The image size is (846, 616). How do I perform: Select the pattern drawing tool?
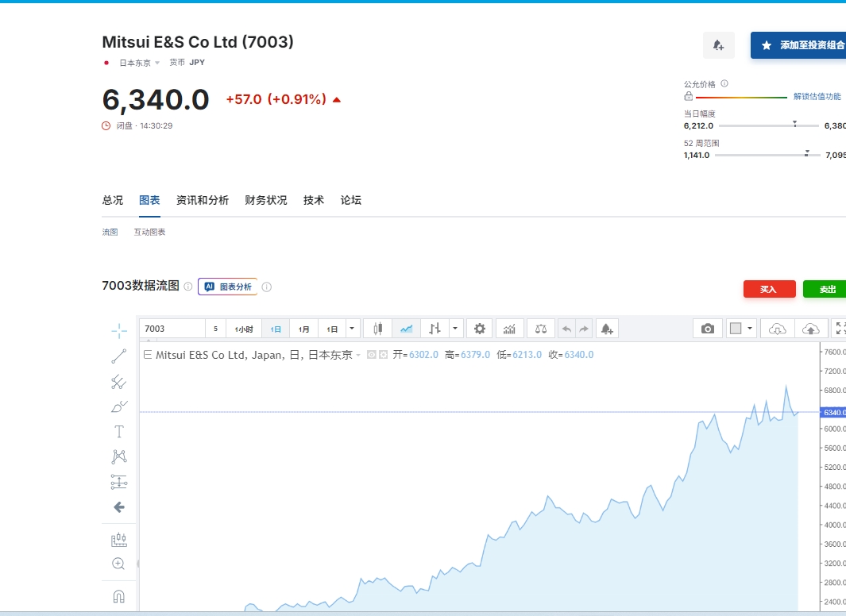pyautogui.click(x=118, y=457)
